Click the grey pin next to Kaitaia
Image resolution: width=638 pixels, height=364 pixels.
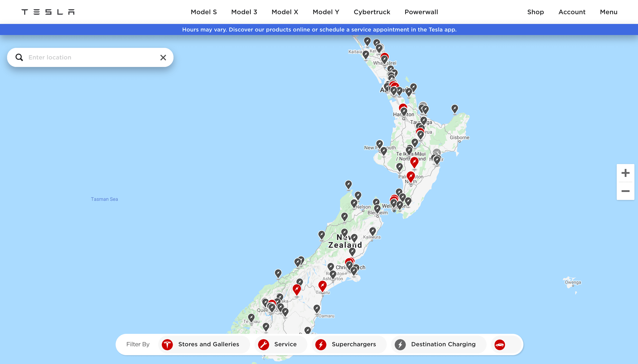point(366,55)
